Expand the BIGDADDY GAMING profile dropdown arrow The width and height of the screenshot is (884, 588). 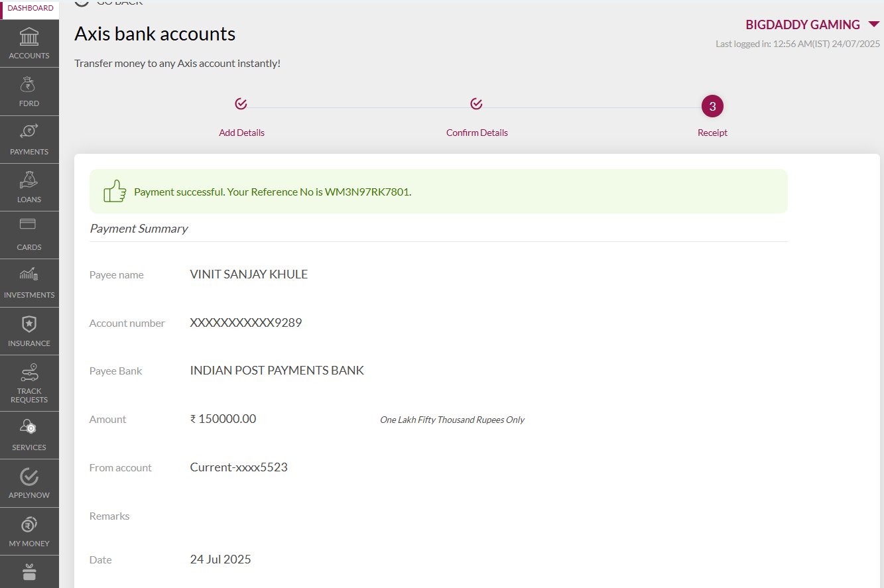pos(873,25)
